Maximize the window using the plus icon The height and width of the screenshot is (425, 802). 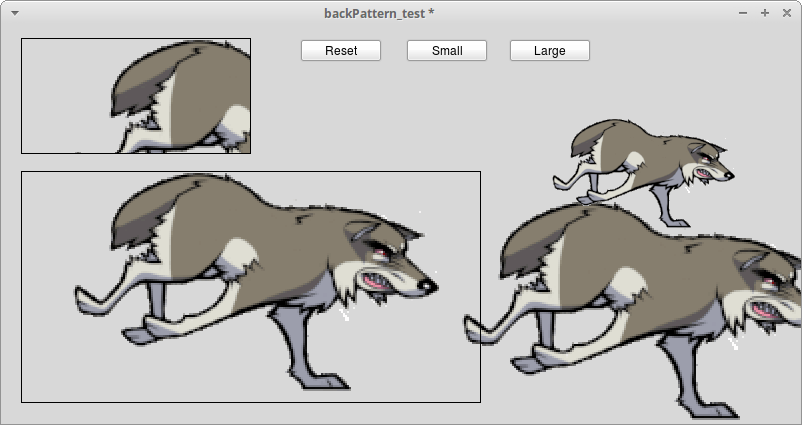[x=765, y=13]
